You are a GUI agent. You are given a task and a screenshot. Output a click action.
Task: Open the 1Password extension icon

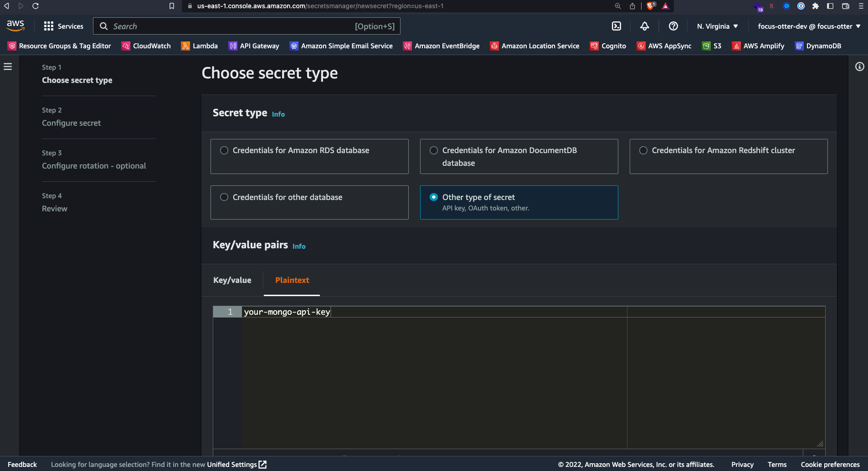[x=801, y=6]
